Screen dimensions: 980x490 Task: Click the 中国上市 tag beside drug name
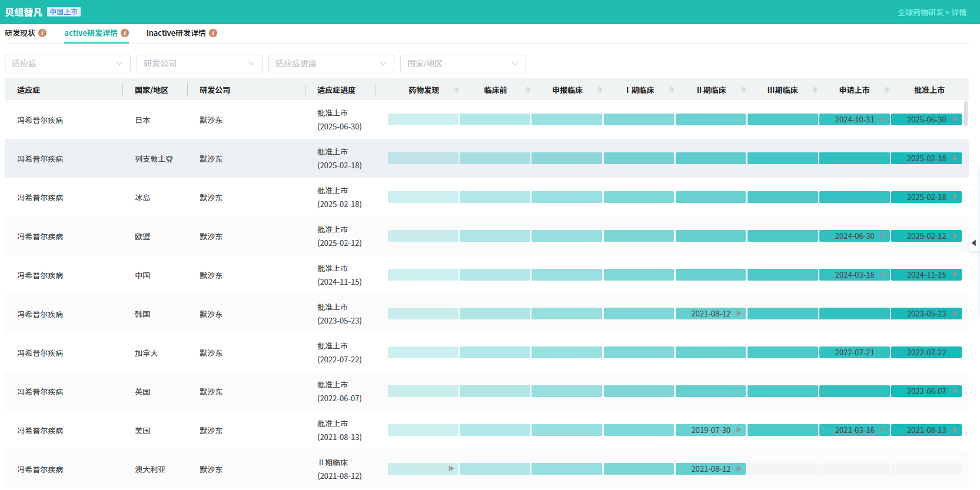[64, 12]
